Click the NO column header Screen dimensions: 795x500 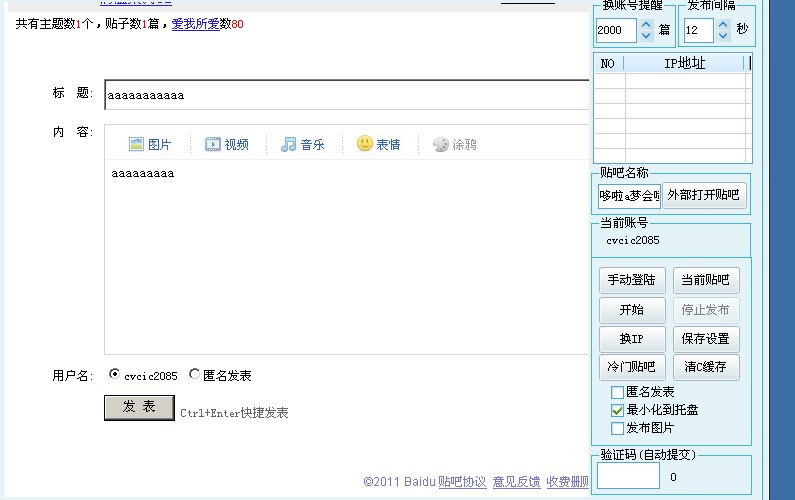tap(608, 63)
